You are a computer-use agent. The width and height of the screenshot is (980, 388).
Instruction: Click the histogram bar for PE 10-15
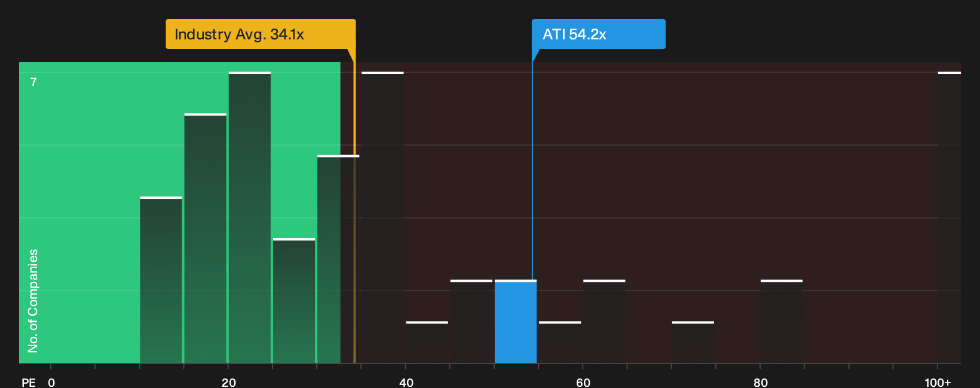[x=161, y=279]
